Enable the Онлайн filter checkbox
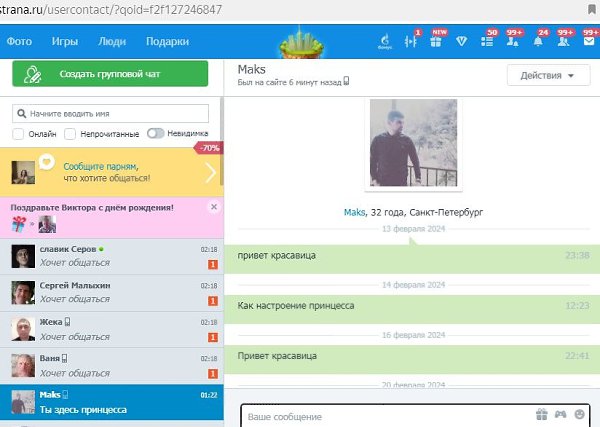This screenshot has width=600, height=427. (19, 133)
